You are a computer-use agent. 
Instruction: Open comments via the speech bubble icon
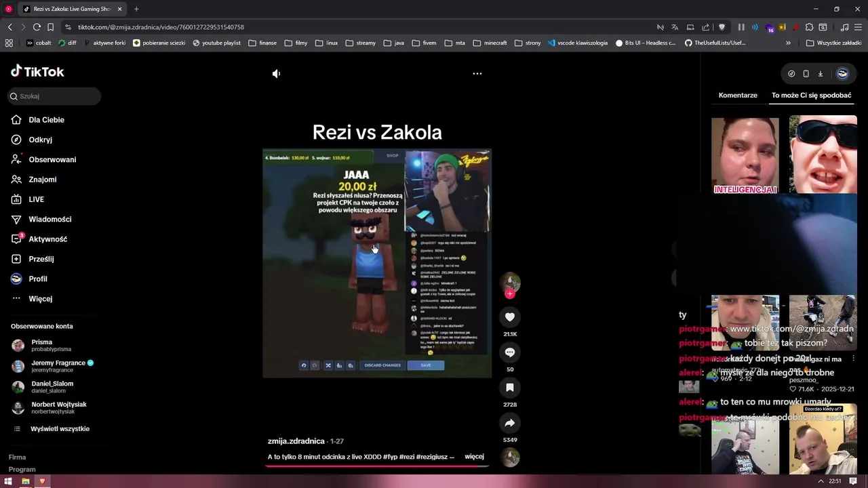[x=510, y=352]
